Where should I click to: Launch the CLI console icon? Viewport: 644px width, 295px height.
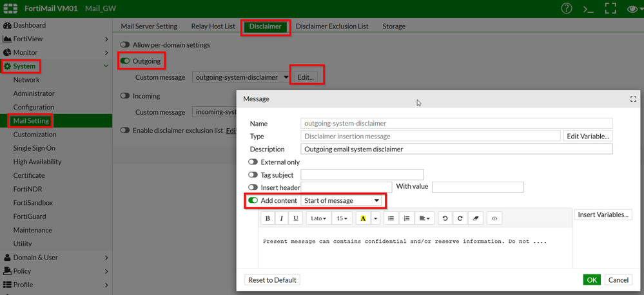pos(588,8)
